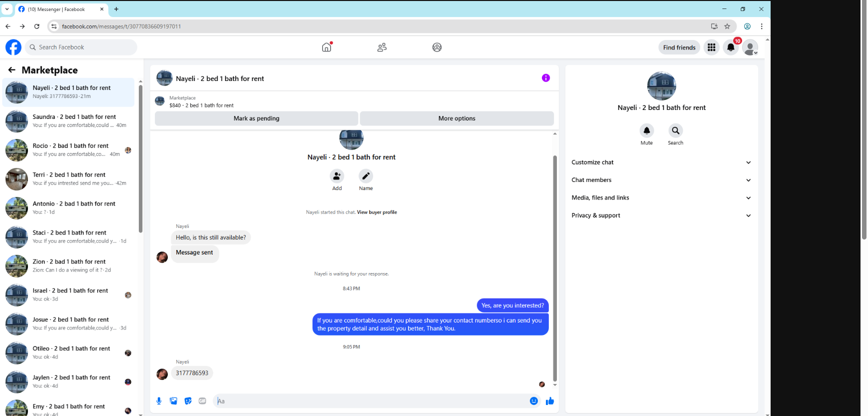Open the Home feed icon

(x=327, y=47)
